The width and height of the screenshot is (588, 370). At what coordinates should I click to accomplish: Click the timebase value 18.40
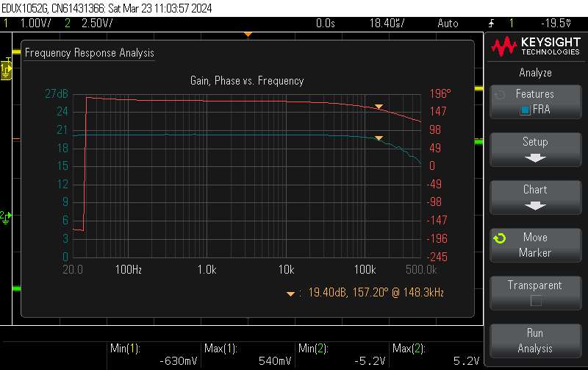coord(387,24)
